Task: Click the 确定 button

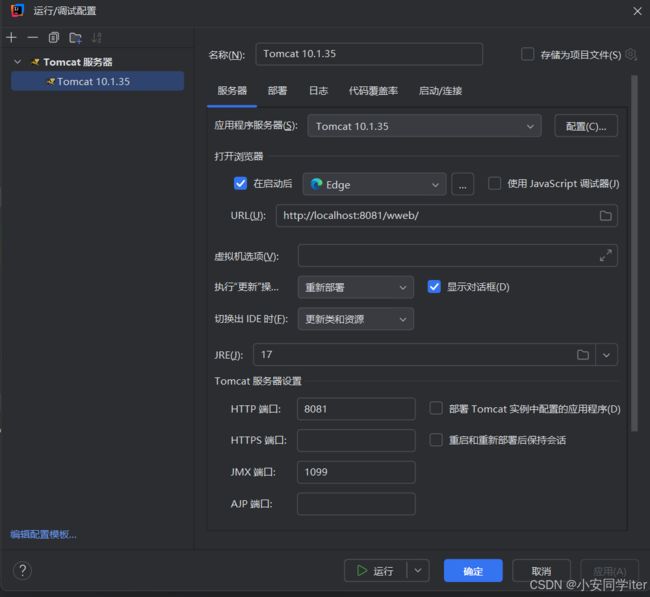Action: pos(473,571)
